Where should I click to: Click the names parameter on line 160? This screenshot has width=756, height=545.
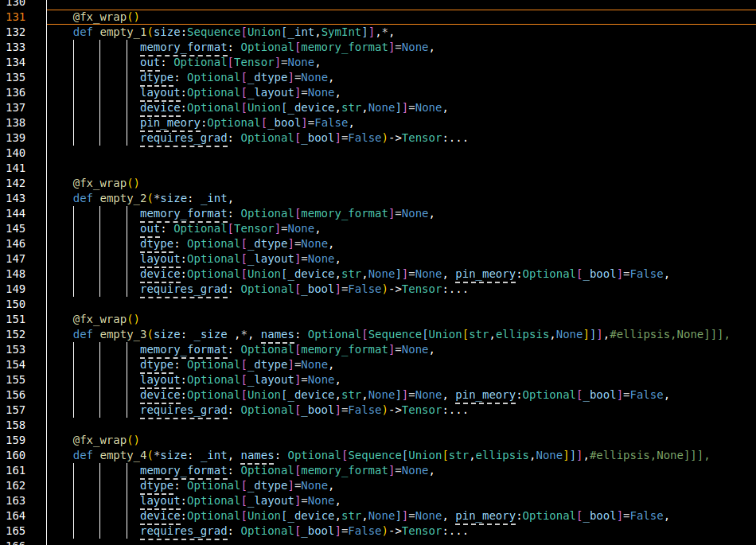(257, 455)
